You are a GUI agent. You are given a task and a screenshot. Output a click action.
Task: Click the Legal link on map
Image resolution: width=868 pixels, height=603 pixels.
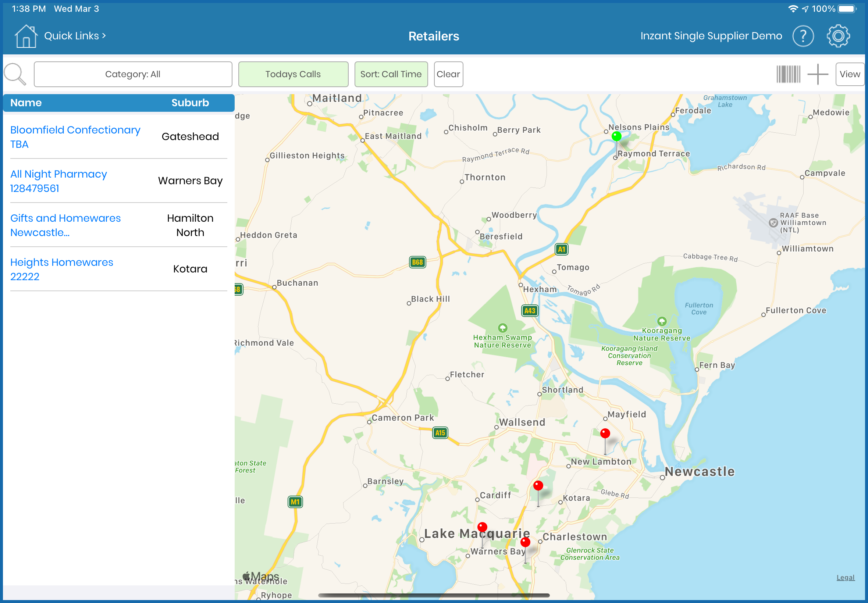845,577
